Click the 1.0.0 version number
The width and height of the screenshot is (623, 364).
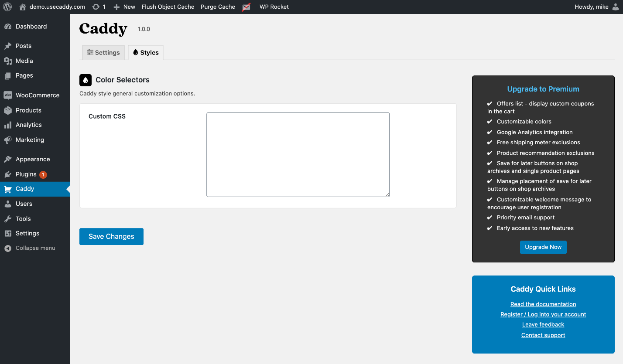(144, 29)
